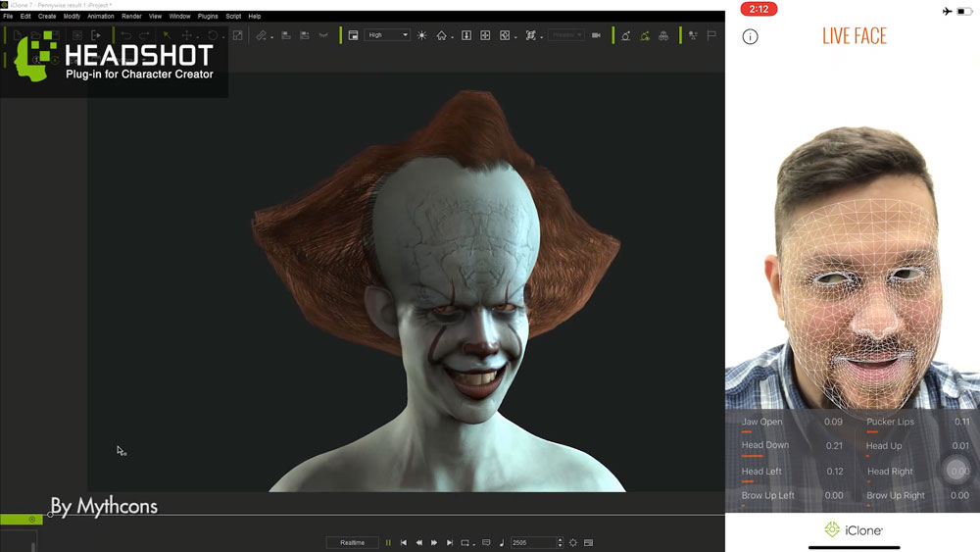The width and height of the screenshot is (980, 552).
Task: Click the Realtime playback mode button
Action: 353,542
